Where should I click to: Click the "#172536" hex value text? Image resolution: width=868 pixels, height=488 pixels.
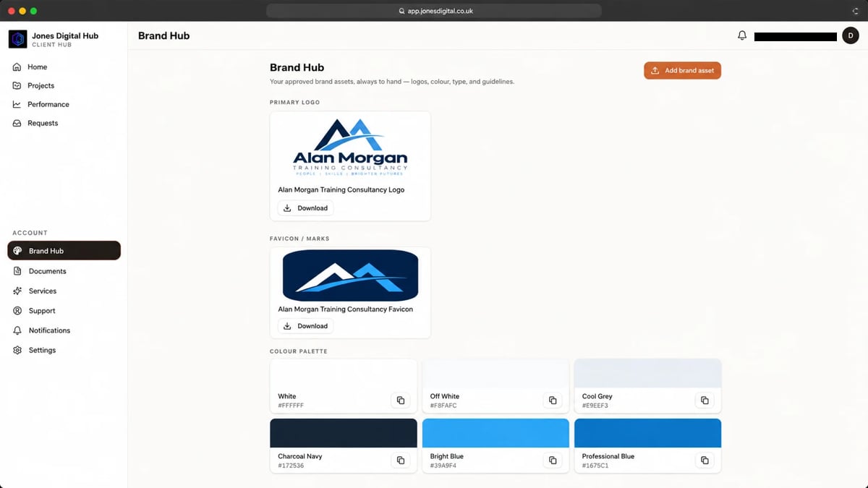click(x=291, y=466)
